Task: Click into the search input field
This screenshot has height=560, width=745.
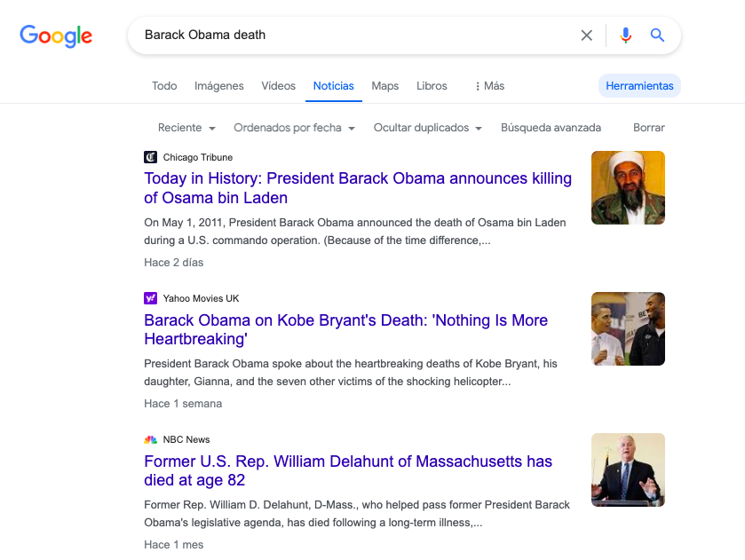Action: pos(355,35)
